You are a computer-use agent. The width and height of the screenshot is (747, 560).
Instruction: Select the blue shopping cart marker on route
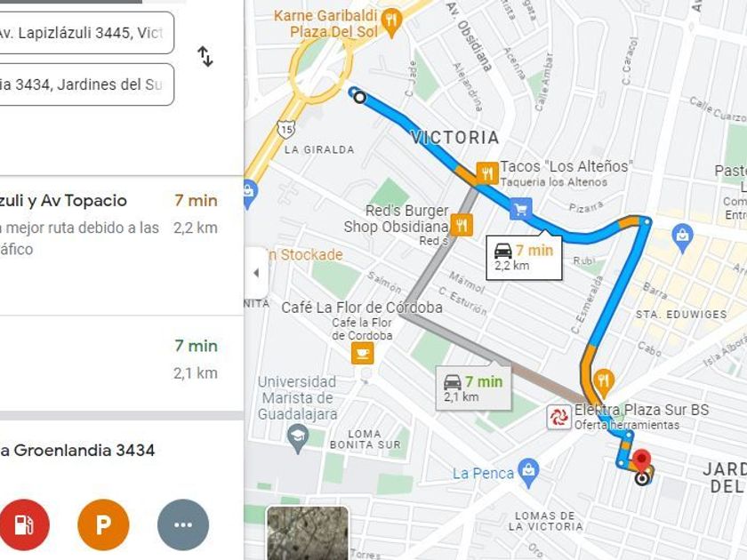point(520,209)
